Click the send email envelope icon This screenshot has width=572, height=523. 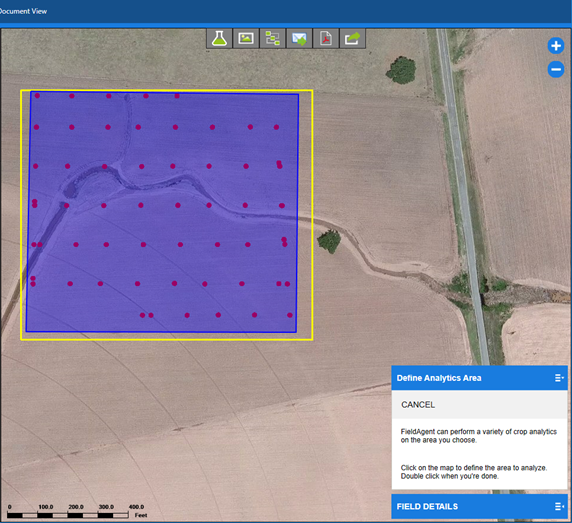click(299, 38)
